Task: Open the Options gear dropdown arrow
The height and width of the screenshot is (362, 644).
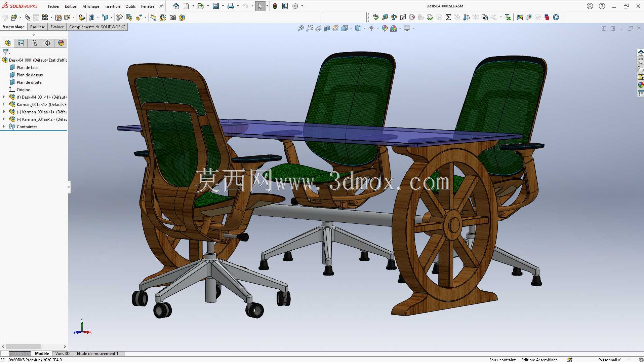Action: tap(302, 6)
